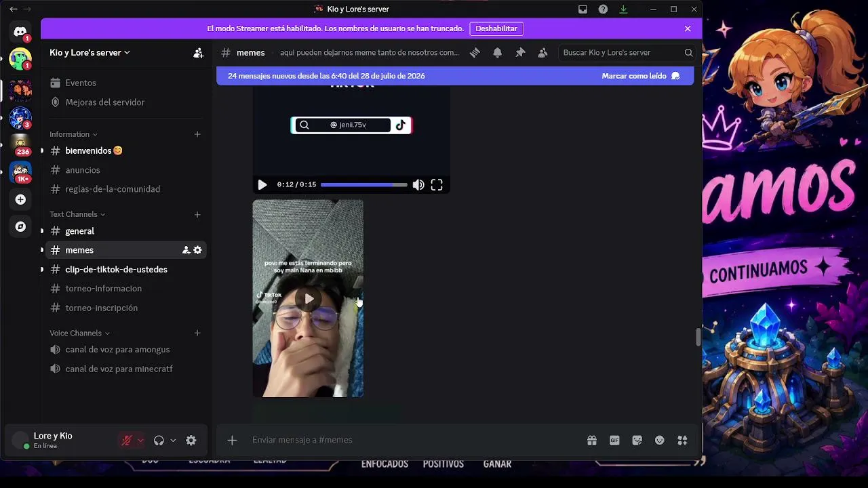Switch to the bienvenidos channel

(x=126, y=150)
